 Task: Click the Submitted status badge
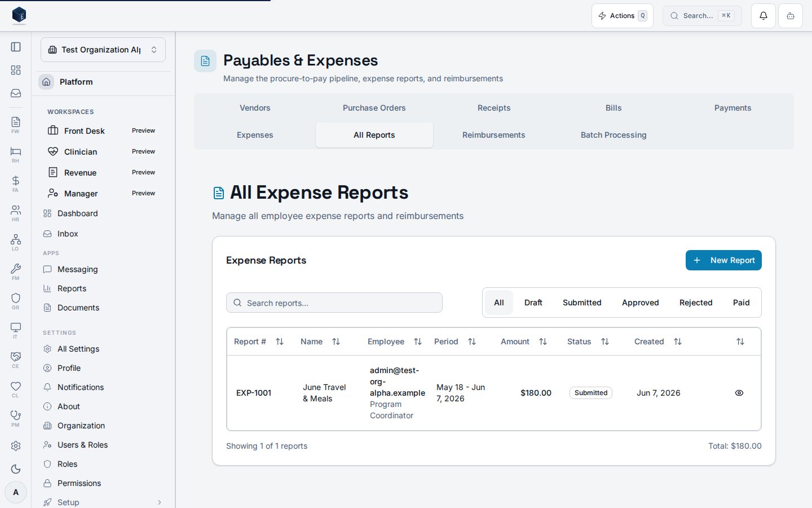click(591, 393)
